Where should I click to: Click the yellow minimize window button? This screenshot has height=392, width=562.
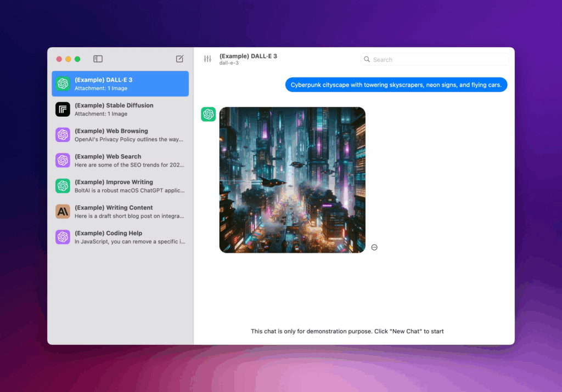(x=68, y=59)
